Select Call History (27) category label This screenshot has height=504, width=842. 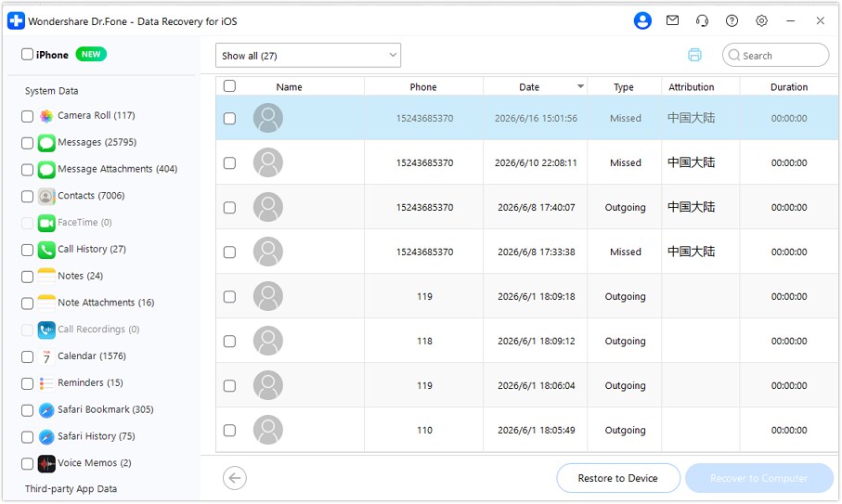click(92, 249)
